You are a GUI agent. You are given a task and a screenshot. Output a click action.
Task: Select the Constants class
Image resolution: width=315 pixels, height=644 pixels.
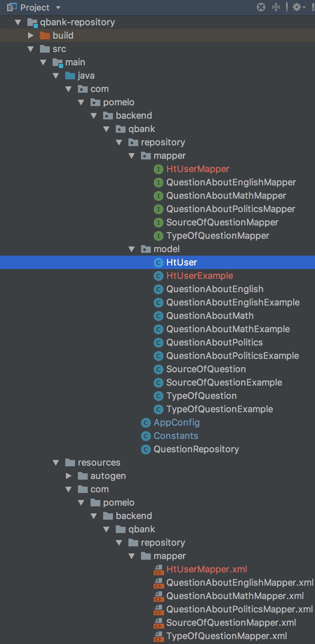tap(176, 436)
